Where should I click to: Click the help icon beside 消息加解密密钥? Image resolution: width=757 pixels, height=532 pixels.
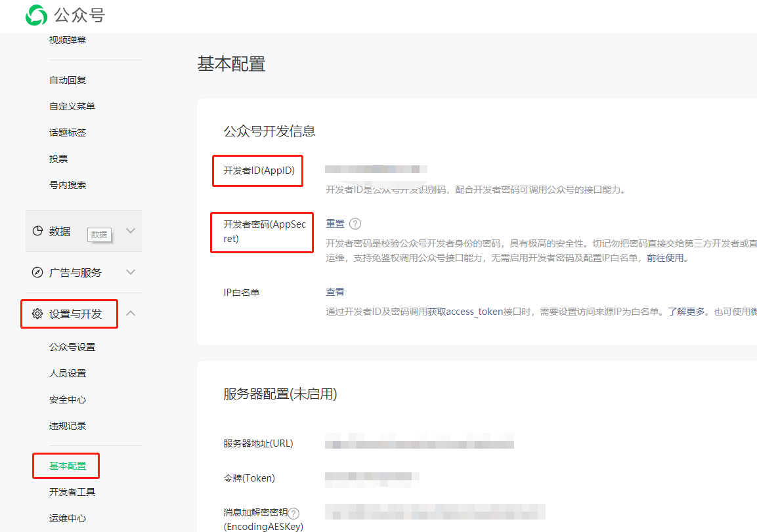point(293,513)
